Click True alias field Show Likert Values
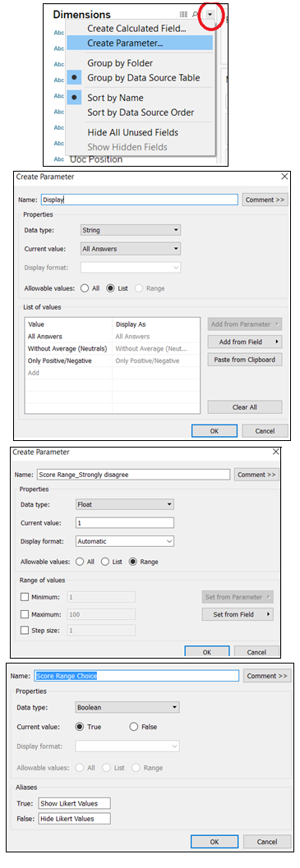Screen dimensions: 300x868 coord(74,803)
